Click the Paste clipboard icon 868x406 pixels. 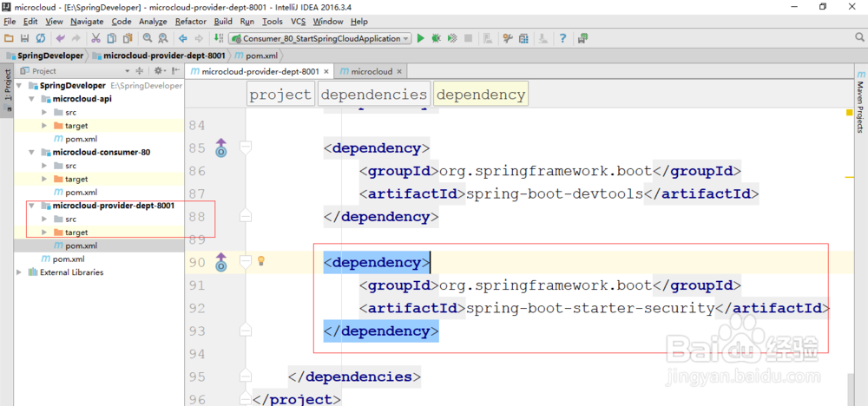[128, 38]
